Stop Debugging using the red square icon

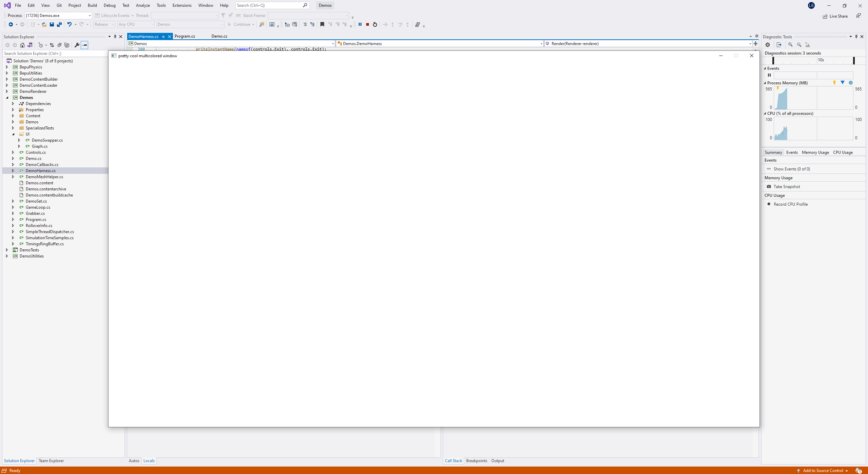coord(367,24)
